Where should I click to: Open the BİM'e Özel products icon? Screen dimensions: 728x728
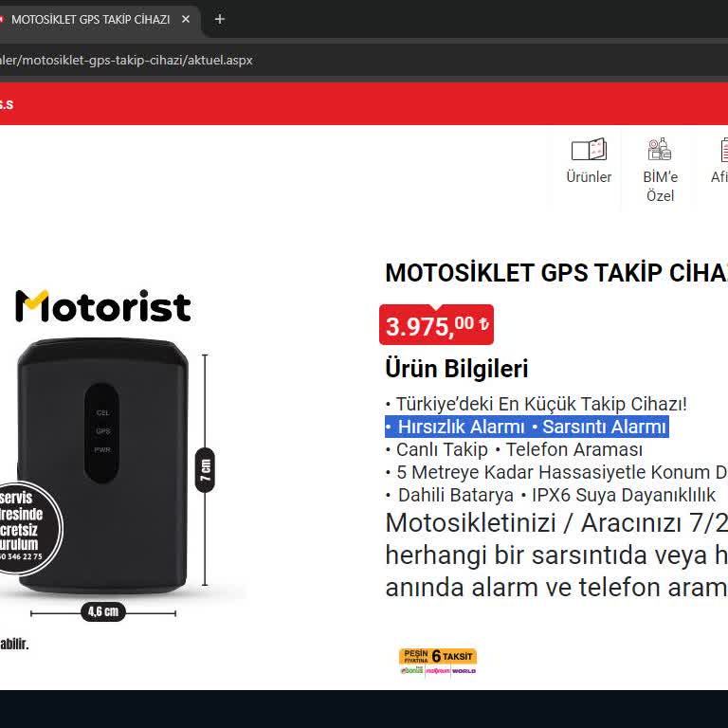pos(660,150)
